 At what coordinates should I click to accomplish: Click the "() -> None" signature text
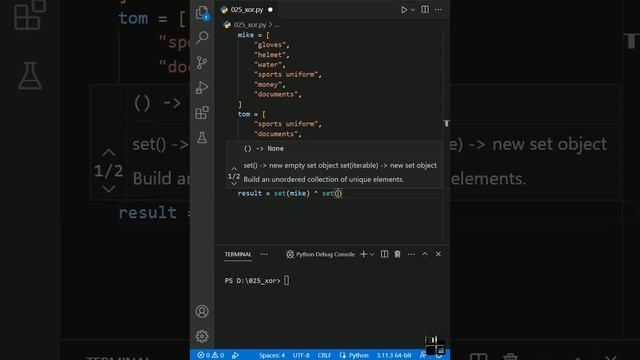pyautogui.click(x=263, y=149)
